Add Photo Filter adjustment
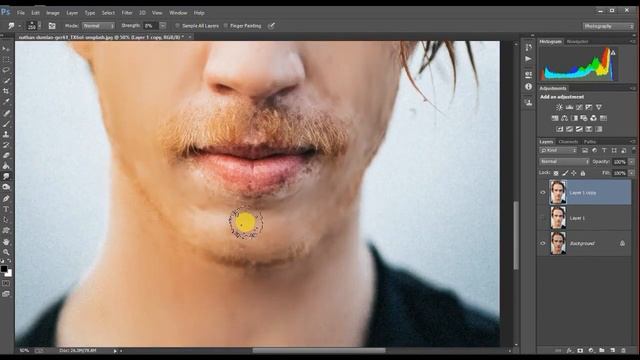 pos(584,118)
